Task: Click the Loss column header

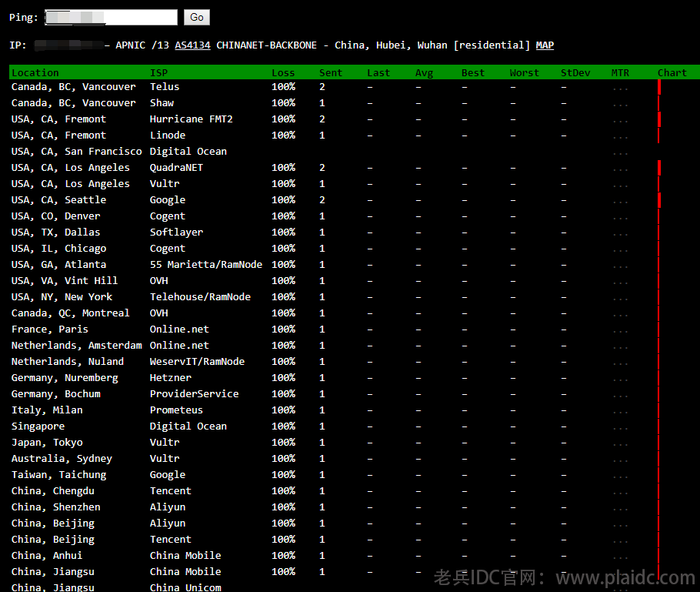Action: (283, 73)
